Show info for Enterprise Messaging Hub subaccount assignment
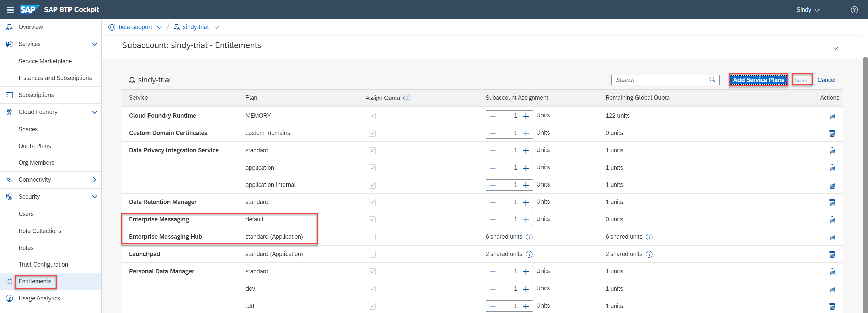This screenshot has height=313, width=868. 529,237
